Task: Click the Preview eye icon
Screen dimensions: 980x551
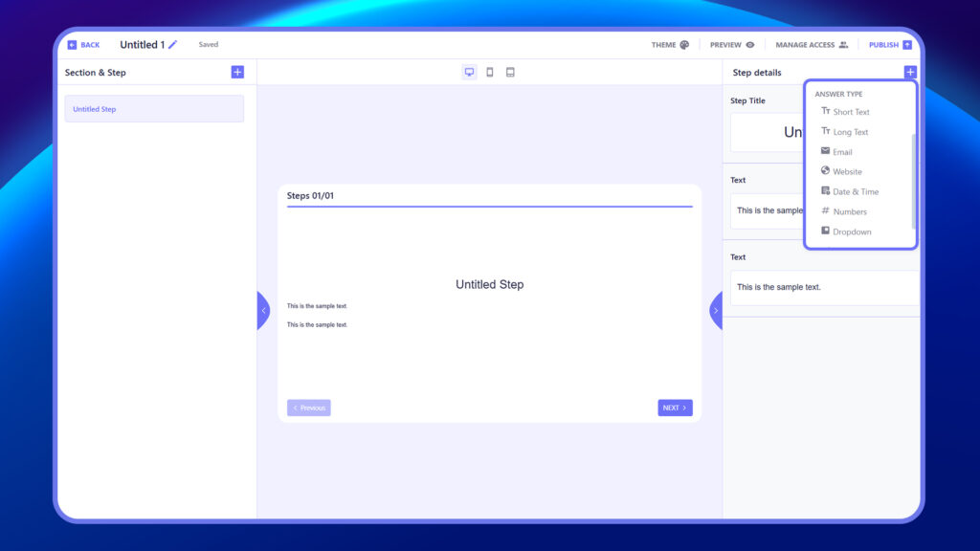Action: pyautogui.click(x=750, y=45)
